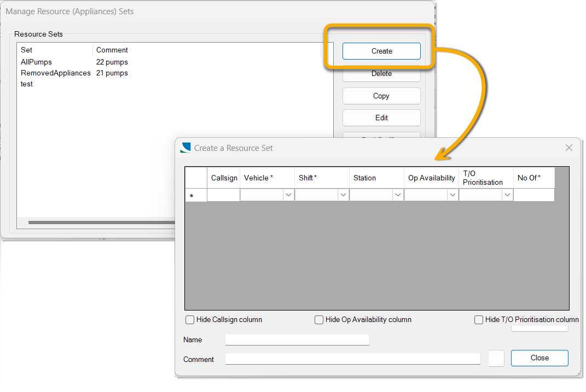The width and height of the screenshot is (586, 392).
Task: Click the horizontal scrollbar of the Resource Sets list
Action: 102,223
